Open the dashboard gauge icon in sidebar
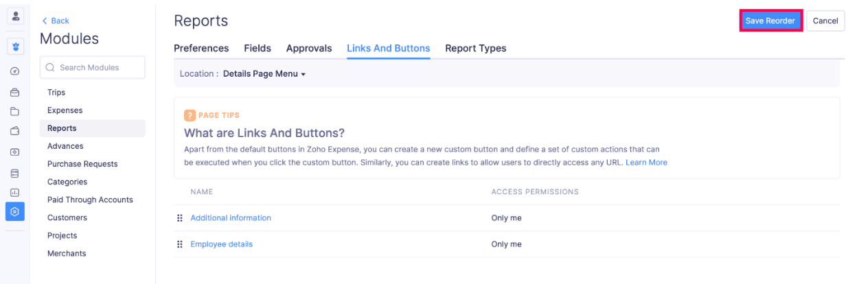 point(15,71)
